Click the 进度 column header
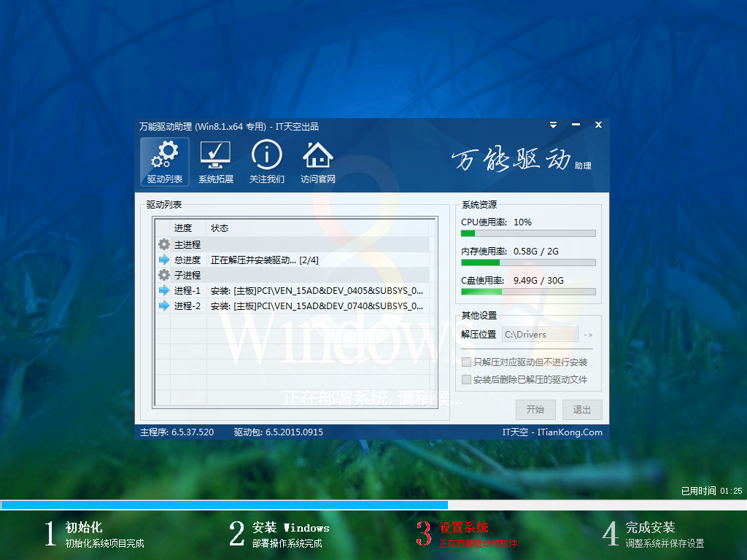This screenshot has height=560, width=747. point(183,228)
